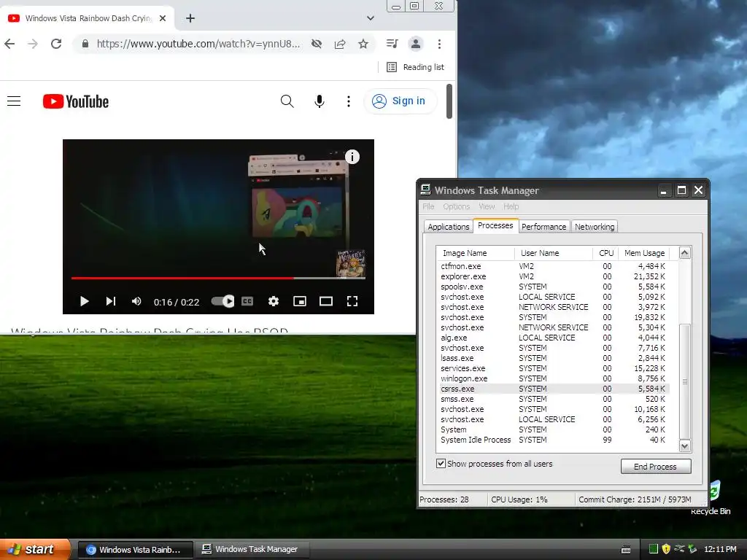Screen dimensions: 747x560
Task: Open the Windows Start menu
Action: tap(35, 549)
